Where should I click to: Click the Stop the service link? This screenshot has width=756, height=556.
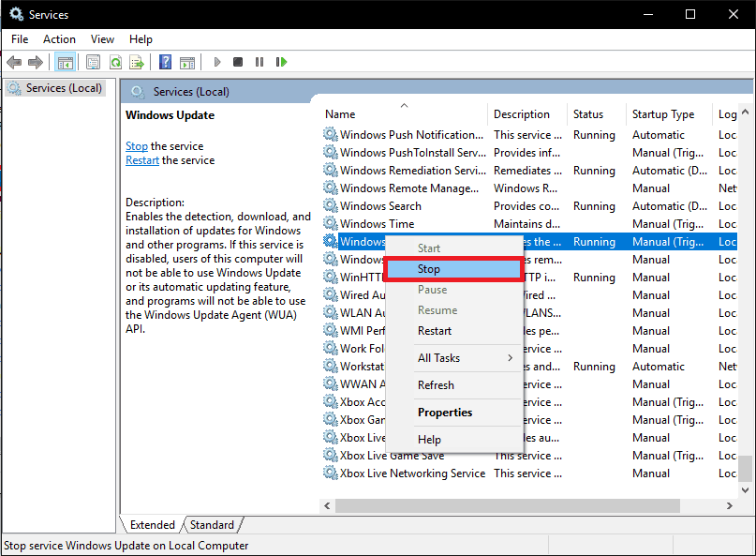point(137,146)
